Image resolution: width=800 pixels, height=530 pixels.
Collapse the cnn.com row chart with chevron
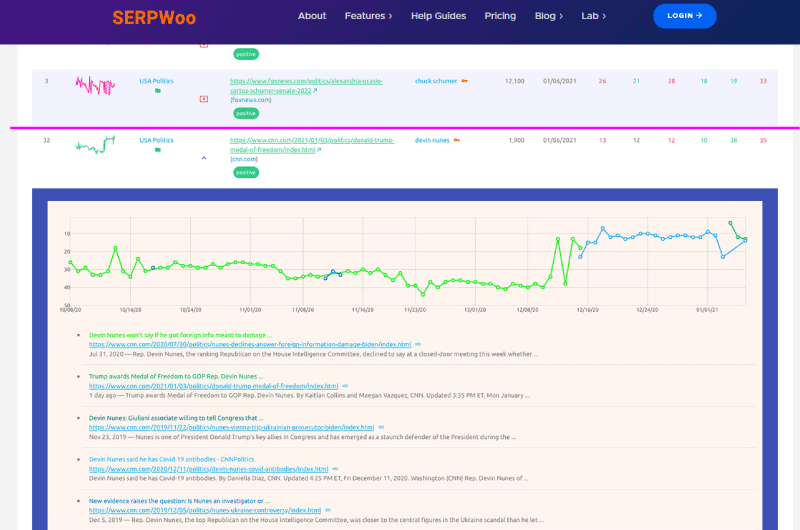[204, 158]
